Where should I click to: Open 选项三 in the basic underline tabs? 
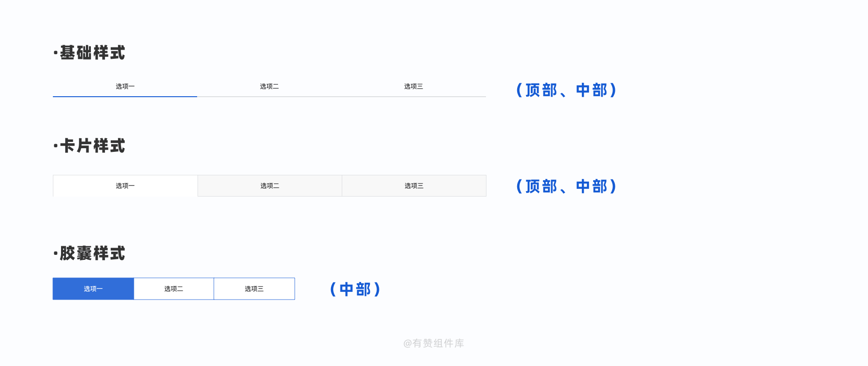point(414,86)
